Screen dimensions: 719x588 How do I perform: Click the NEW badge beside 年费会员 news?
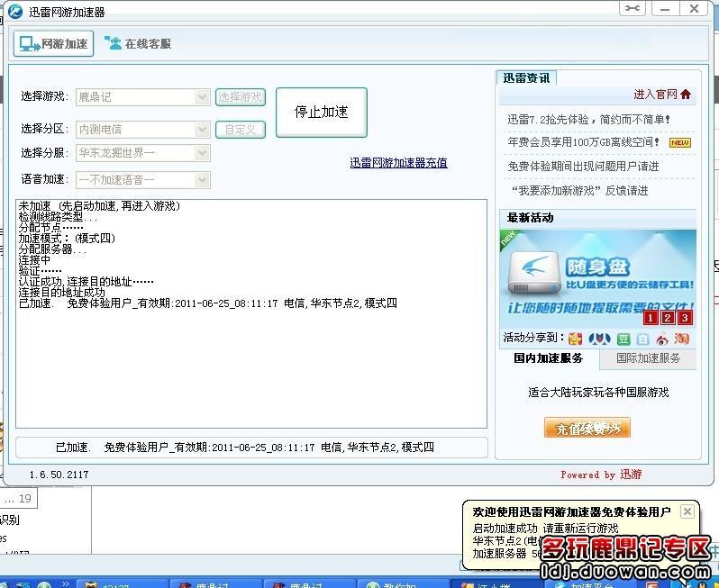[680, 142]
